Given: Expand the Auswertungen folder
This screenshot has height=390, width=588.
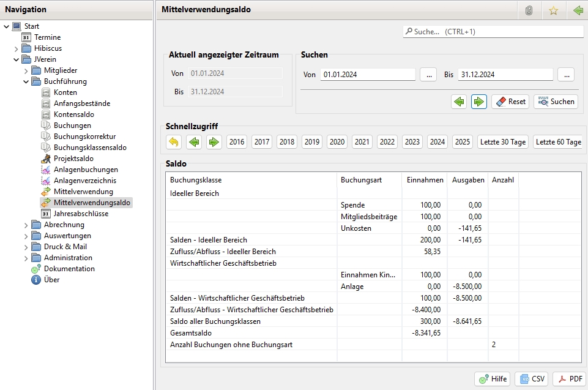Looking at the screenshot, I should coord(26,236).
